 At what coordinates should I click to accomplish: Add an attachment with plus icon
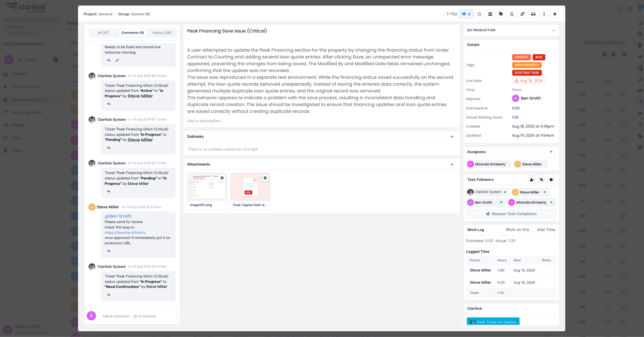tap(452, 164)
